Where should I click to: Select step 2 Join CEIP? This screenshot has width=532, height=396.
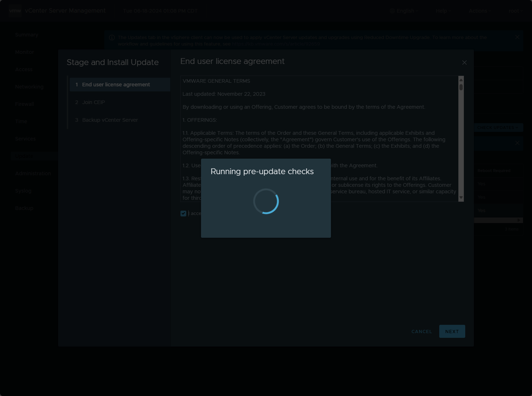tap(120, 102)
